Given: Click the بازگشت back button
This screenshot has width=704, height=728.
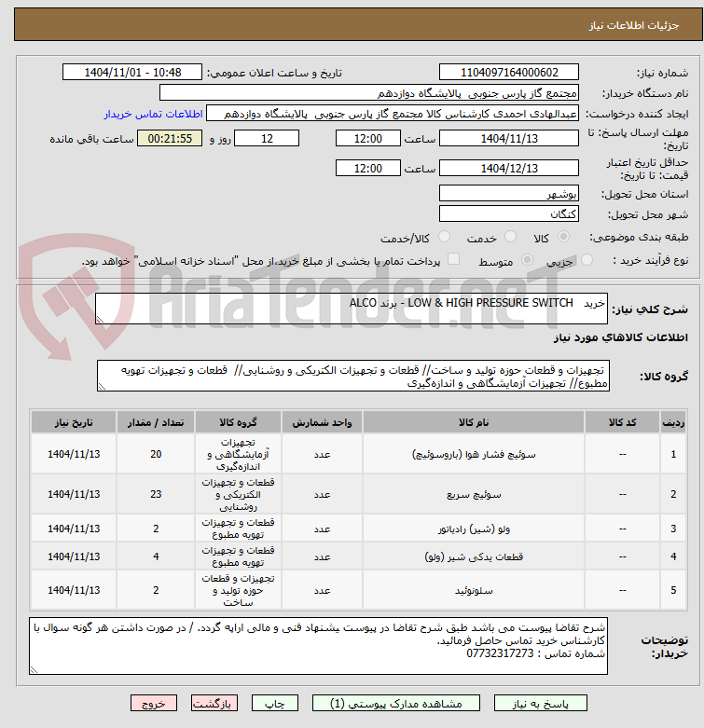Looking at the screenshot, I should (214, 704).
